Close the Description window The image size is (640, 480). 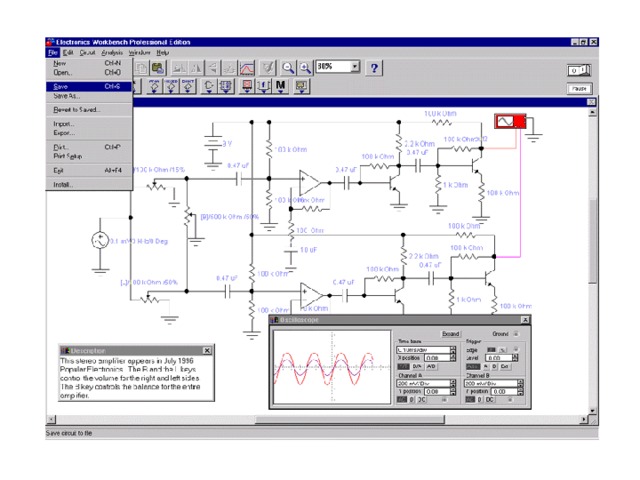click(x=207, y=351)
